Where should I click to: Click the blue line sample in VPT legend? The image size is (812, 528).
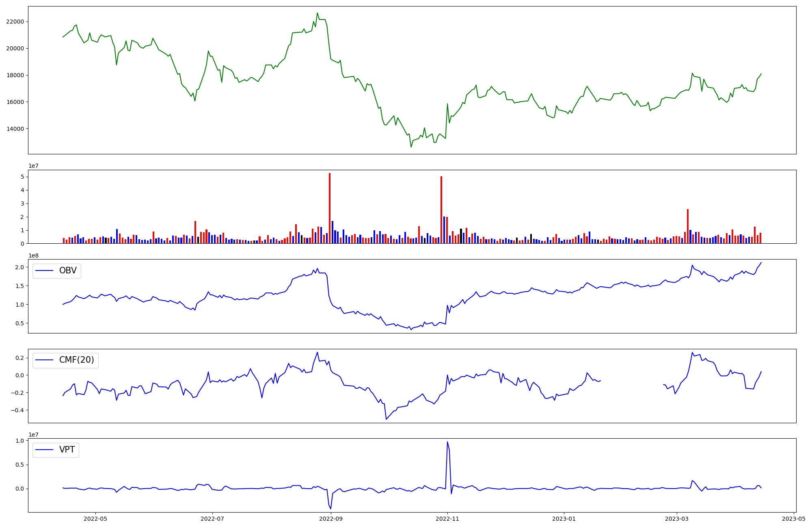coord(45,450)
